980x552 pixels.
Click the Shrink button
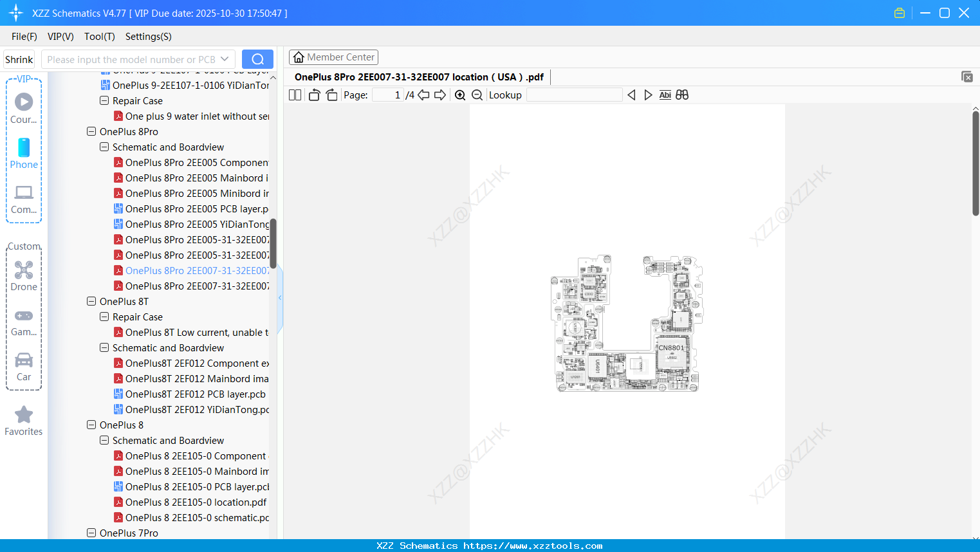[x=18, y=59]
